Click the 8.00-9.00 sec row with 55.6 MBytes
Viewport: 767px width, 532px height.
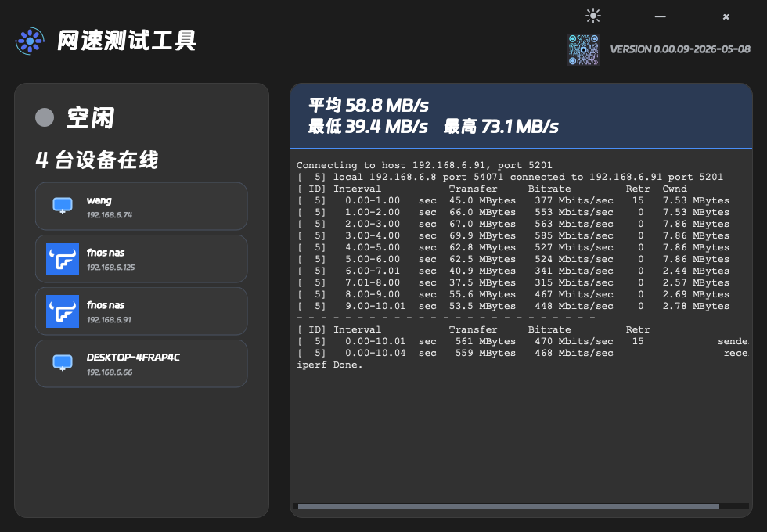513,294
